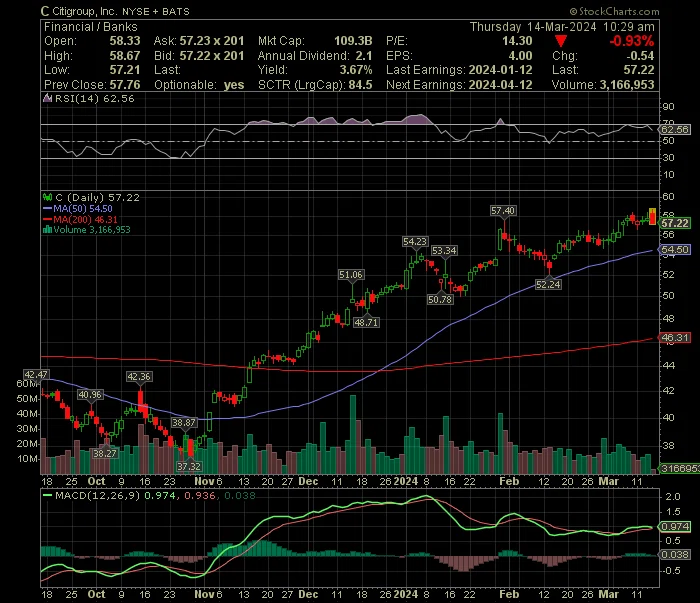This screenshot has width=700, height=603.
Task: Click the Optionable yes value
Action: pyautogui.click(x=234, y=85)
